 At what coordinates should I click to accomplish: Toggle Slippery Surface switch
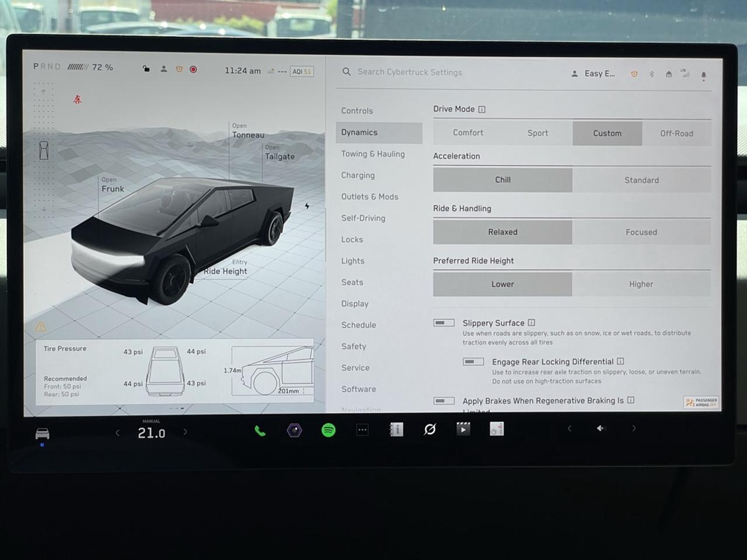[444, 323]
